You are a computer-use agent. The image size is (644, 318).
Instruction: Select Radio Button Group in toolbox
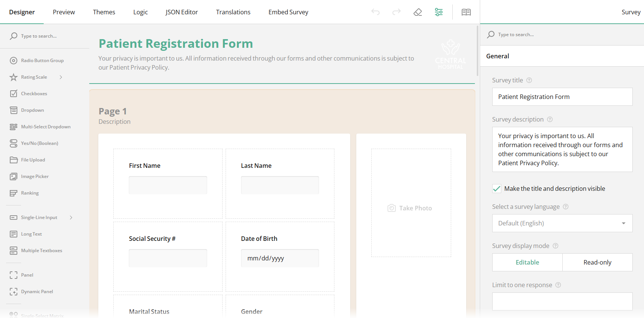(x=42, y=61)
